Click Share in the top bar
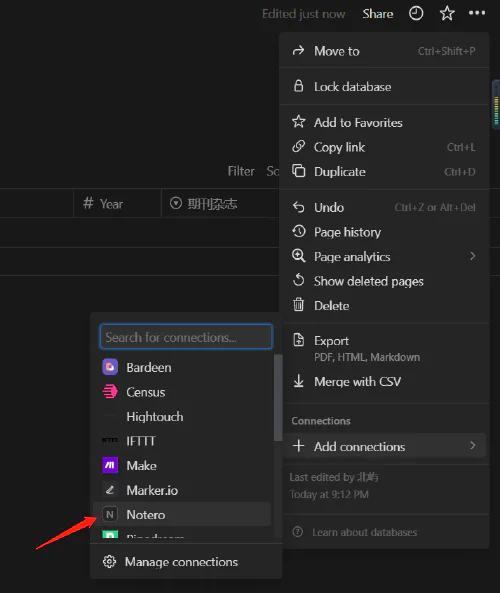Image resolution: width=500 pixels, height=593 pixels. 377,14
